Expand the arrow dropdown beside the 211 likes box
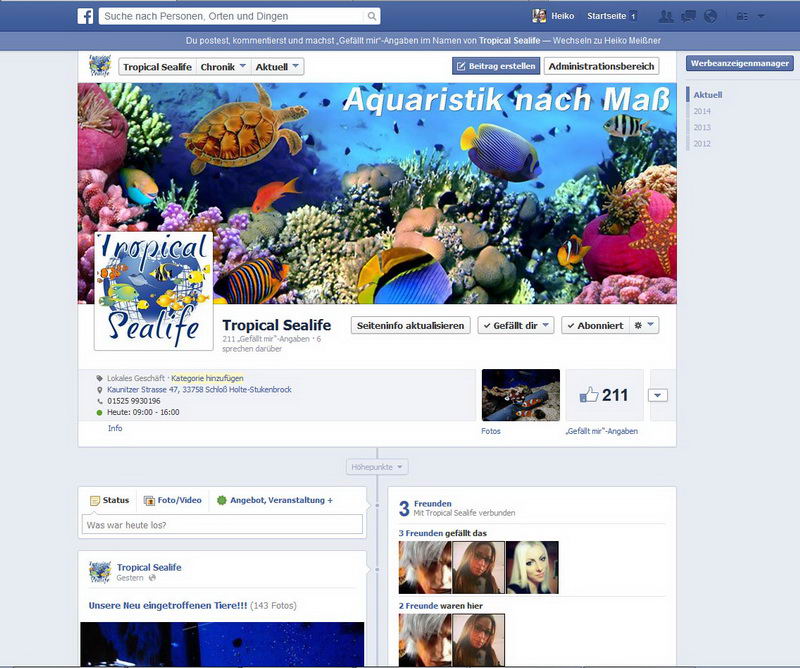800x668 pixels. point(658,395)
